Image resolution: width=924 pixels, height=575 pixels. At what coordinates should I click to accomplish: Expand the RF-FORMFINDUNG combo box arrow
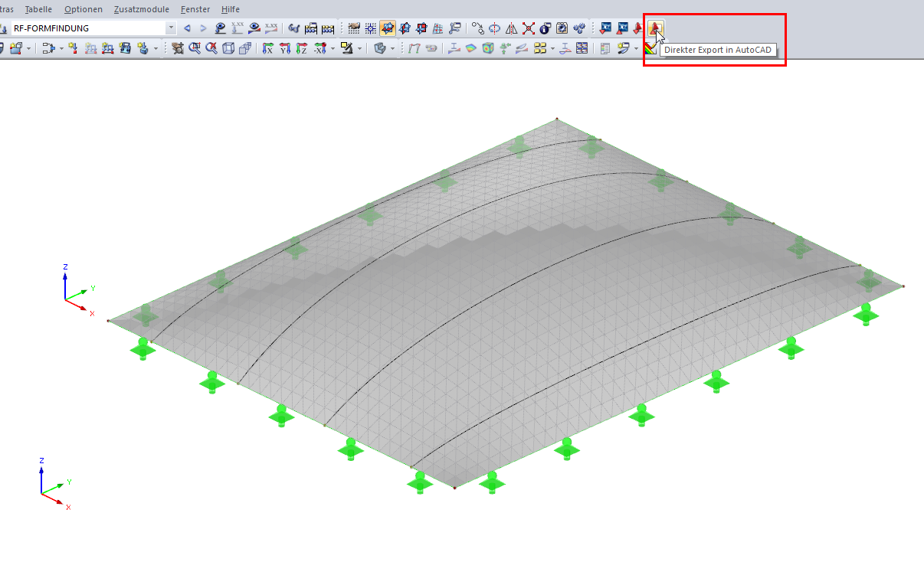pos(171,28)
